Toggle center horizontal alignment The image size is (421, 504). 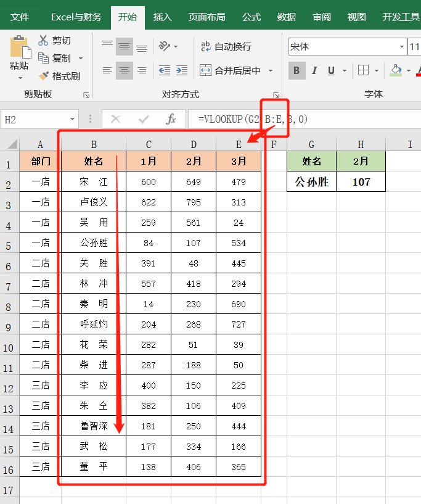[x=125, y=70]
